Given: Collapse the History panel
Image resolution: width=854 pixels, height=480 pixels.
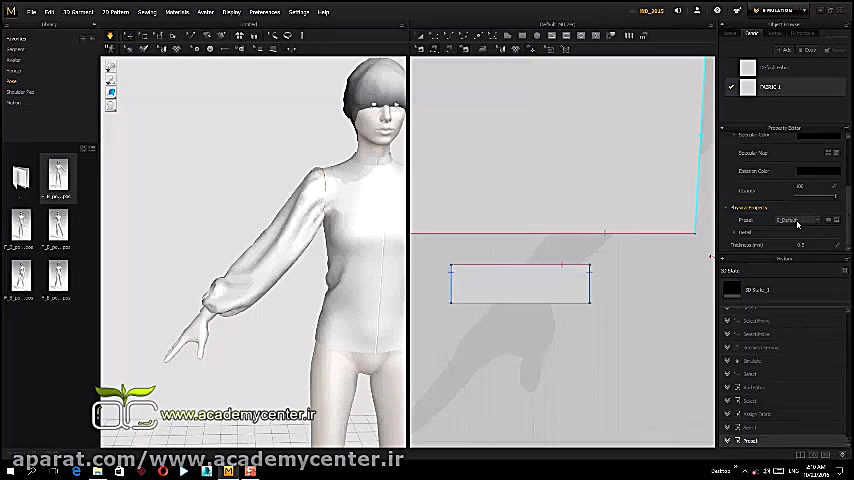Looking at the screenshot, I should coord(722,259).
